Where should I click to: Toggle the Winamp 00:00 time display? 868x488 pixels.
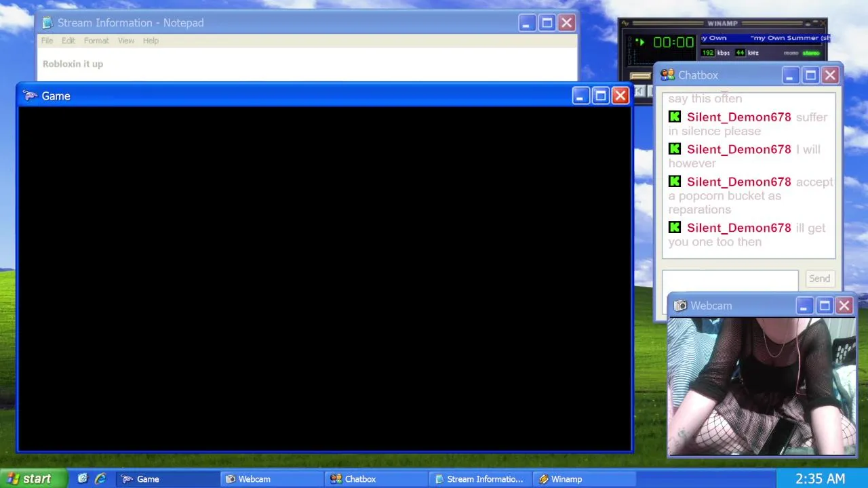point(673,43)
